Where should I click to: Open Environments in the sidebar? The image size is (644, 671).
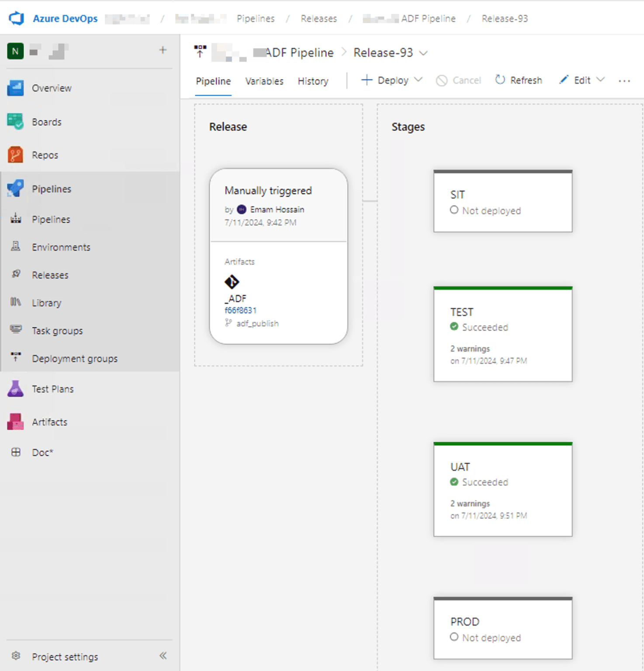61,247
